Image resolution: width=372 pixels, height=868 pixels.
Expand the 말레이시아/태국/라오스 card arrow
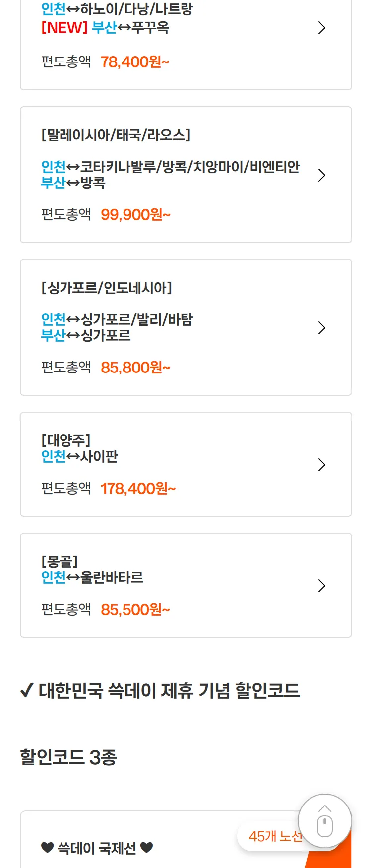point(321,175)
